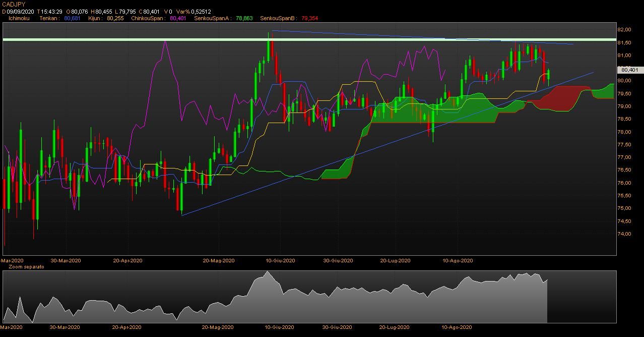Click the Ichimoku indicator label
The width and height of the screenshot is (644, 337).
(19, 18)
